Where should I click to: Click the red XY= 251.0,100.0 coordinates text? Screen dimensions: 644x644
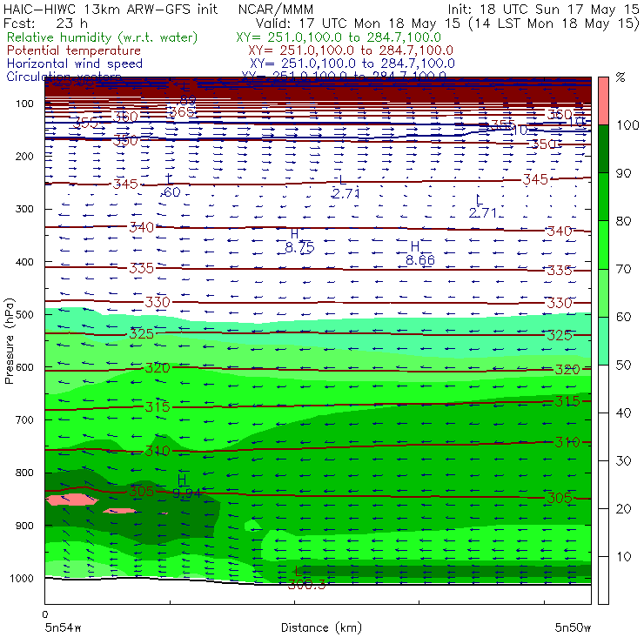tap(351, 50)
